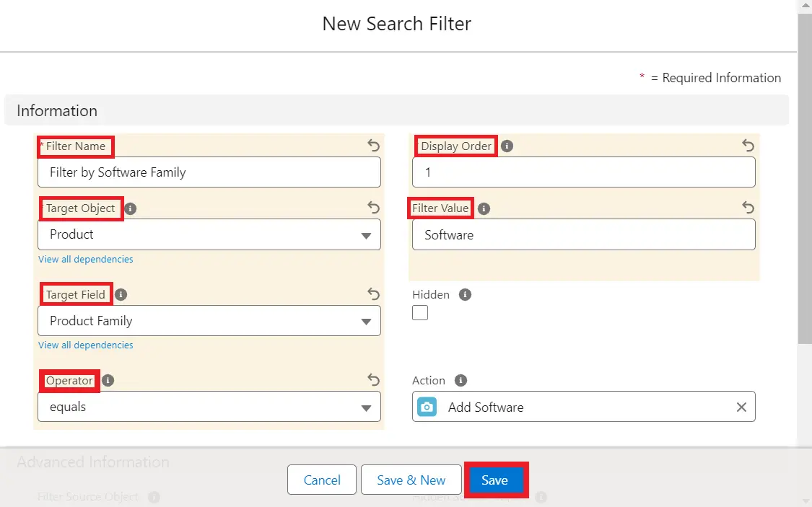View help info for Action field
The height and width of the screenshot is (507, 812).
click(461, 380)
